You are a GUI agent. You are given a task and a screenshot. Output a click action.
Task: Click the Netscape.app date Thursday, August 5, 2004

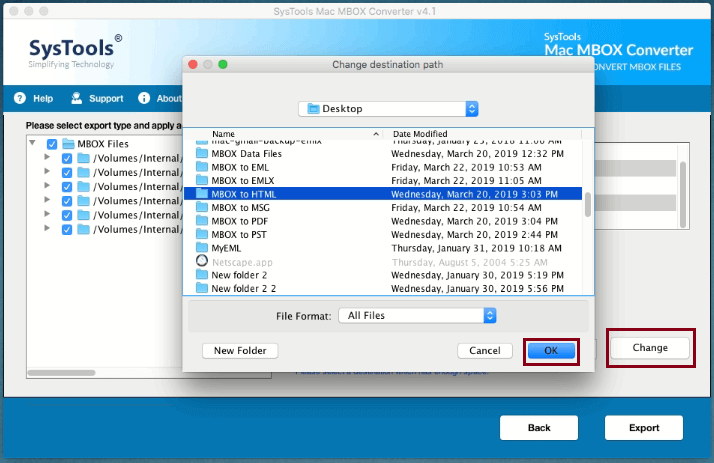coord(469,262)
